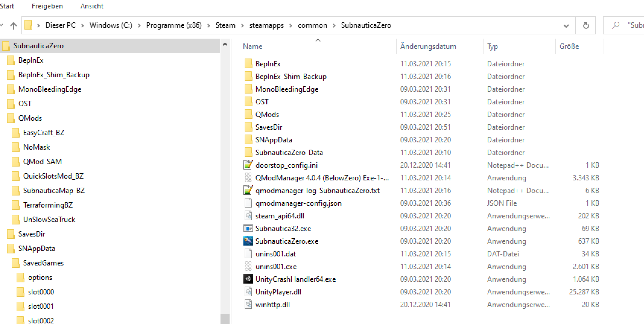Open the QMods folder icon in file list
The height and width of the screenshot is (324, 644).
click(248, 114)
